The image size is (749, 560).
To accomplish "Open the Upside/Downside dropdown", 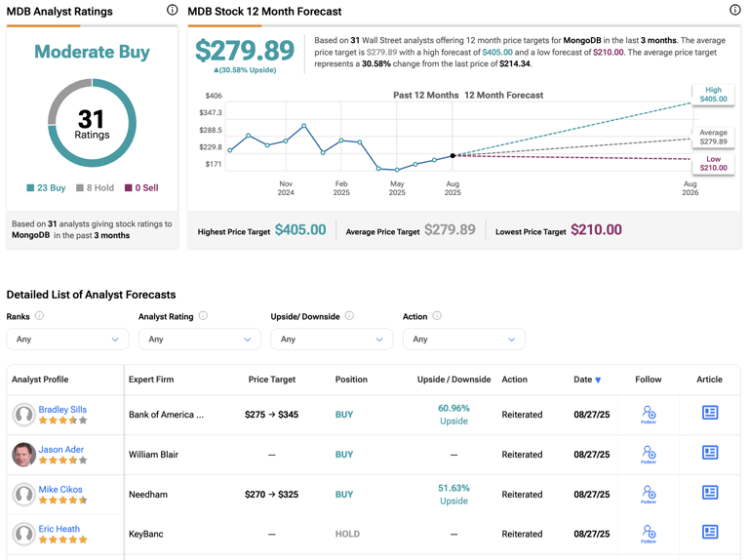I will 332,340.
